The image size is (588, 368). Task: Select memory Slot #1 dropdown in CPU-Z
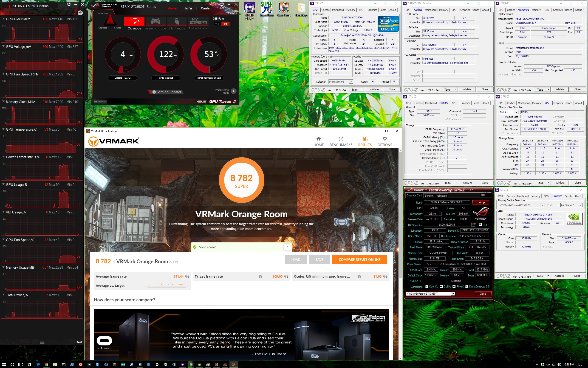509,112
